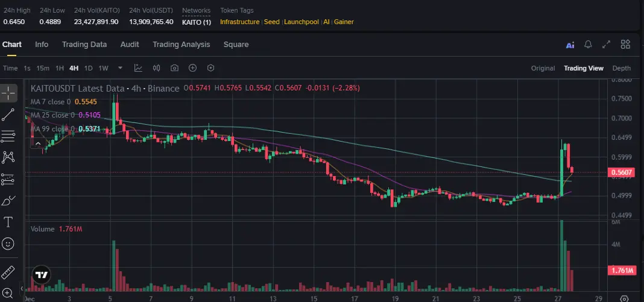Switch to the Audit tab
Viewport: 644px width, 302px height.
[x=130, y=45]
